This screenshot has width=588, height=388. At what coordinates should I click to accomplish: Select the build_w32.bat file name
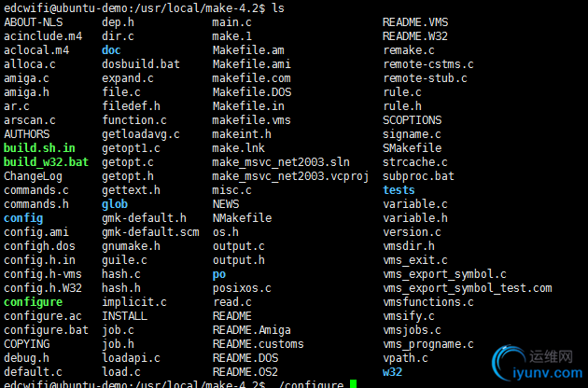pyautogui.click(x=46, y=162)
